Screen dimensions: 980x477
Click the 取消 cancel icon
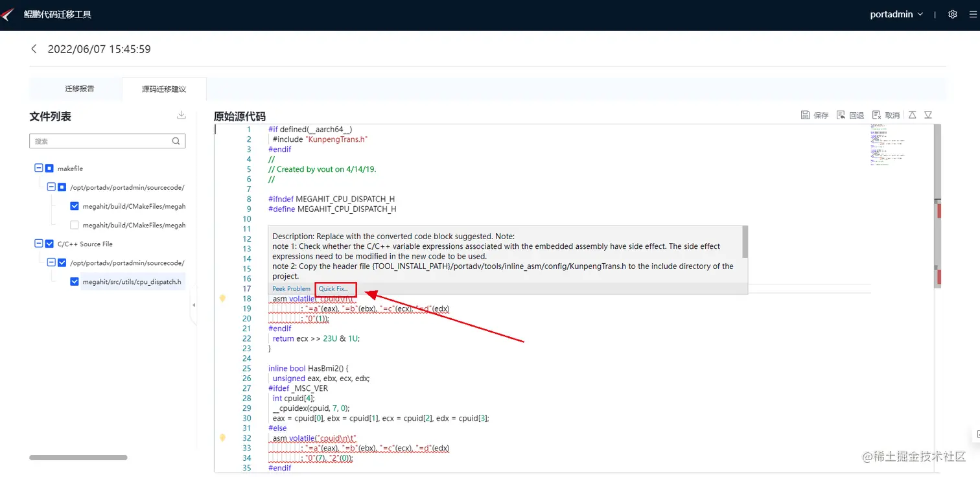click(876, 115)
